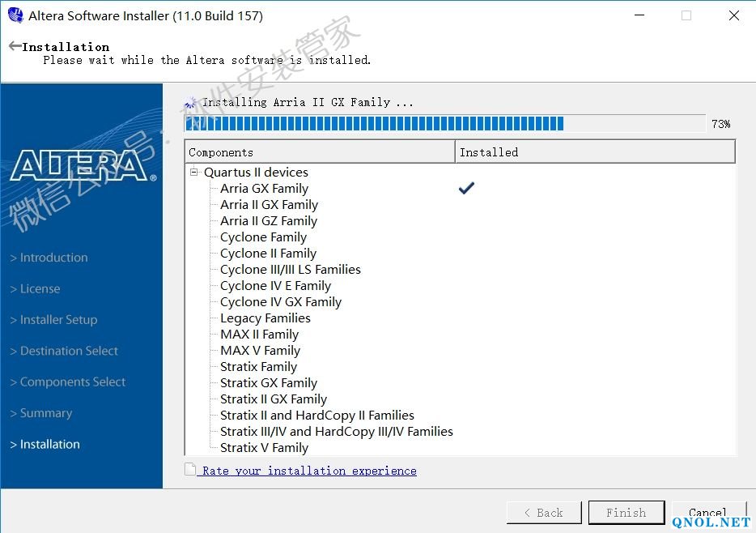756x533 pixels.
Task: Click the installation progress bar
Action: click(x=444, y=123)
